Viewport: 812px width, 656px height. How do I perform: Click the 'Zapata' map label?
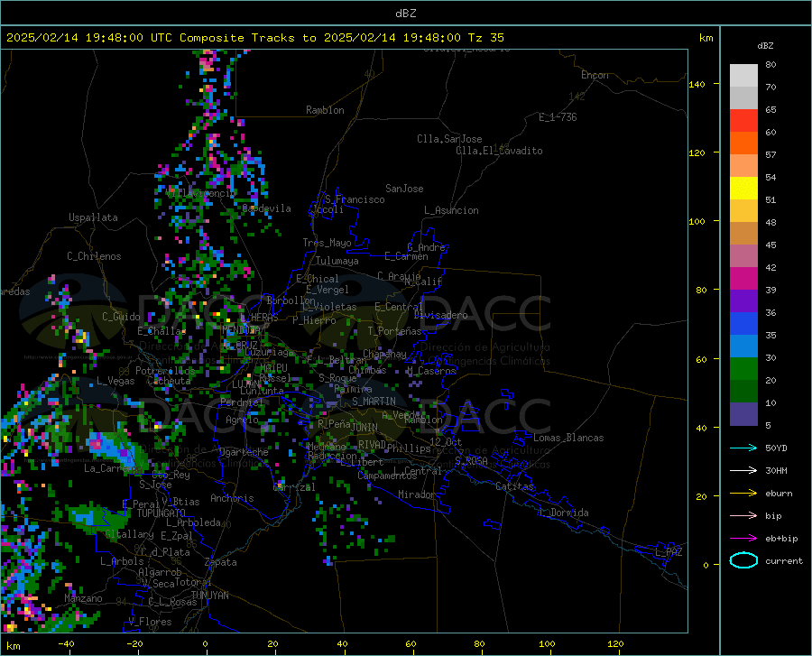[221, 562]
